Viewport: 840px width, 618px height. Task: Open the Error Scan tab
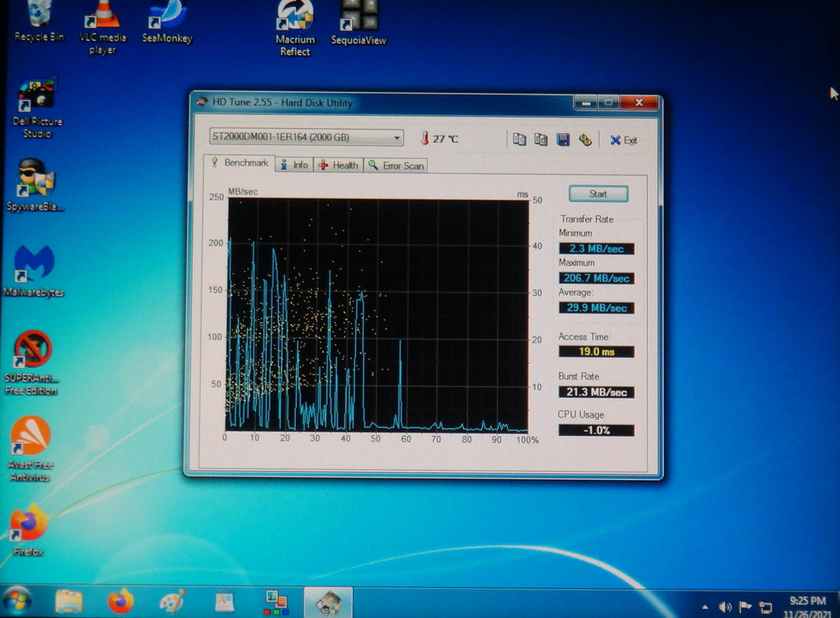click(x=396, y=165)
